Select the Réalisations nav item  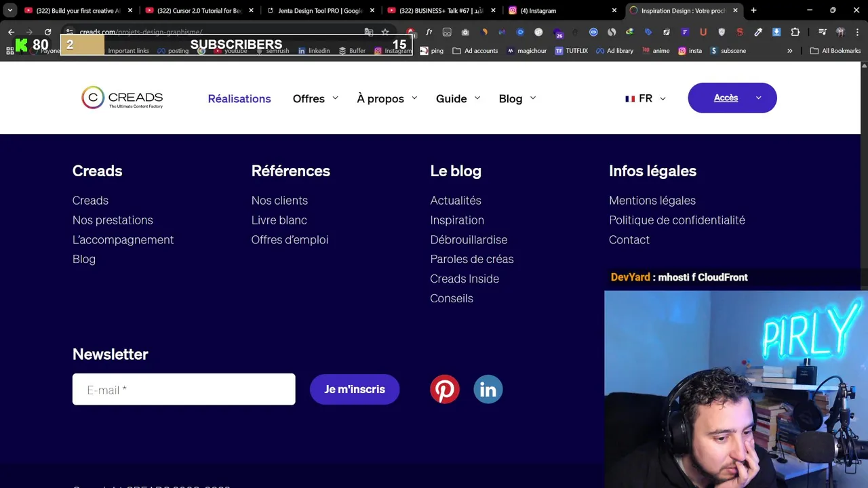click(x=239, y=98)
